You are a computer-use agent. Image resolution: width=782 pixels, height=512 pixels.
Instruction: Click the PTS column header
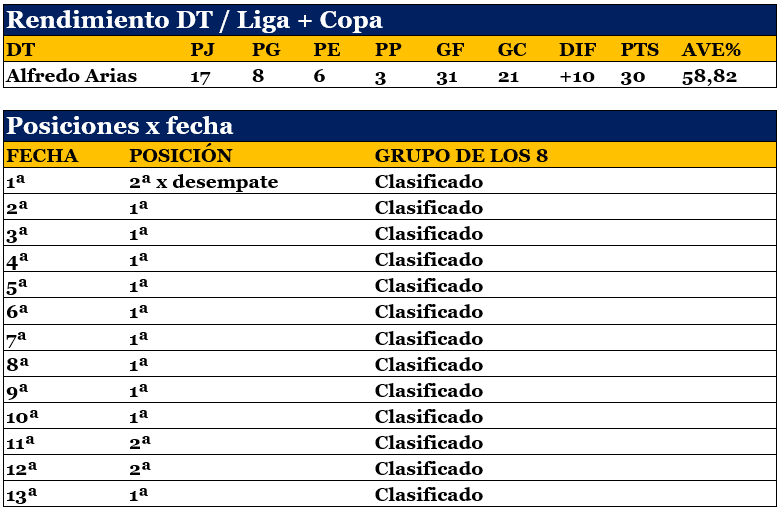coord(639,49)
